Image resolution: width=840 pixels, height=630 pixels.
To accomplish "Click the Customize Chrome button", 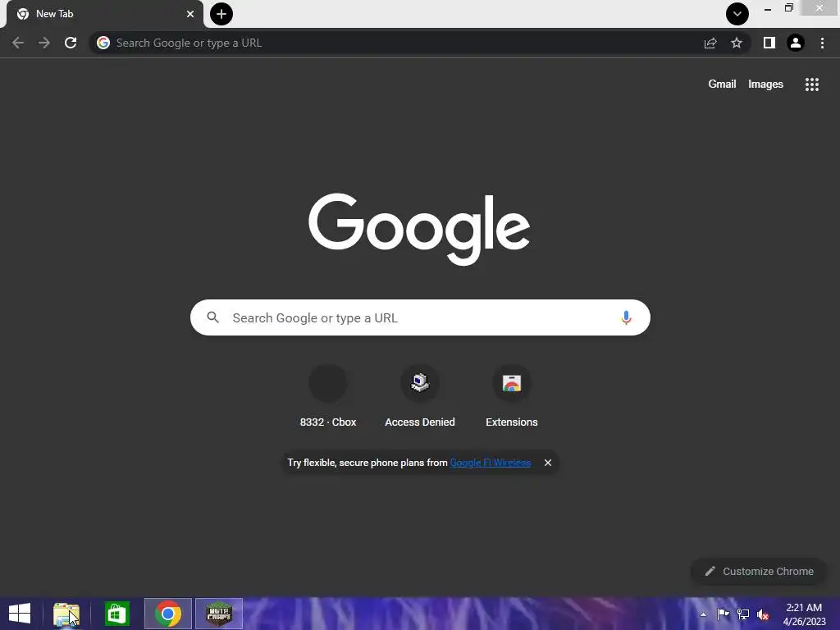I will pyautogui.click(x=759, y=572).
